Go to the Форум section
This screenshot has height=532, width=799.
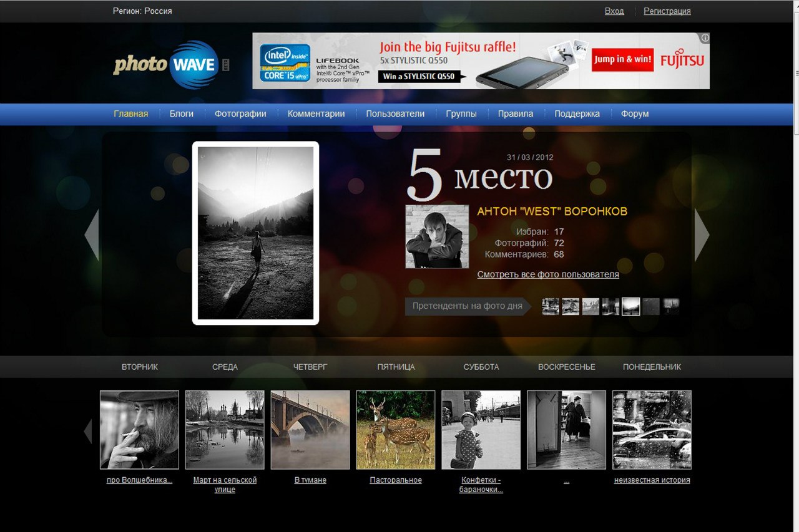635,114
